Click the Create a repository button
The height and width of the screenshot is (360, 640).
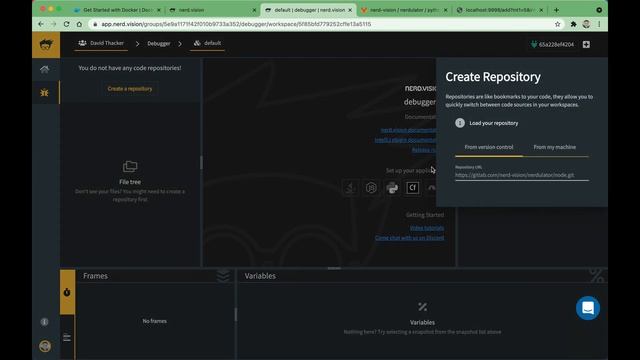(x=130, y=89)
